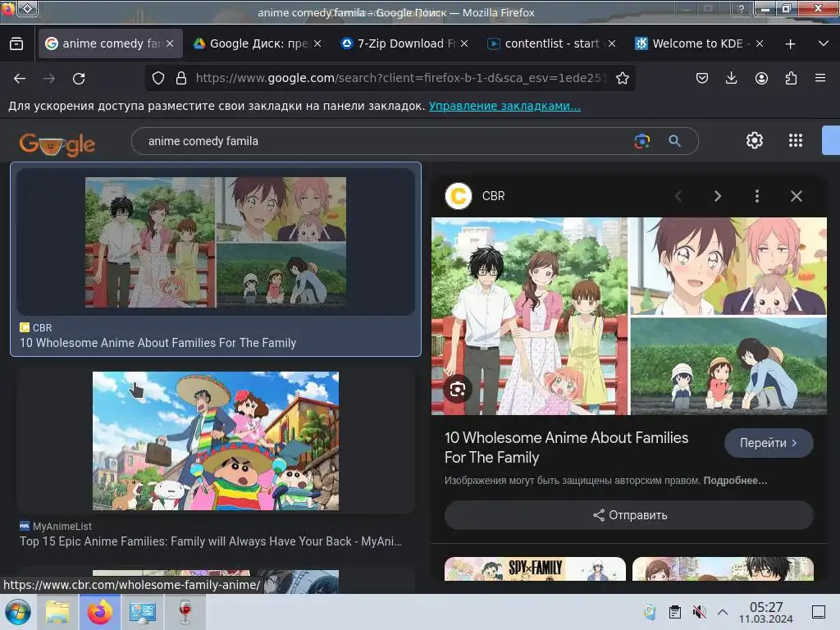Image resolution: width=840 pixels, height=630 pixels.
Task: Open Google quick settings gear
Action: point(755,140)
